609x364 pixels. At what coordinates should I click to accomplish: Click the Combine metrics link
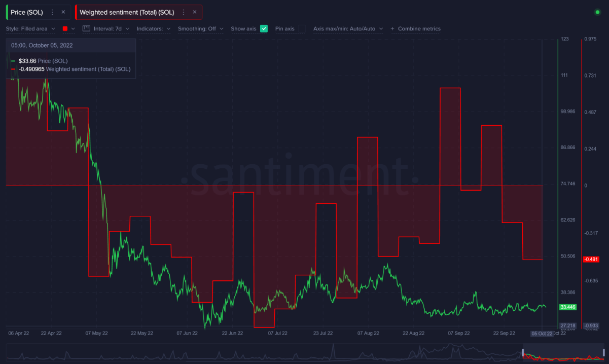[419, 29]
